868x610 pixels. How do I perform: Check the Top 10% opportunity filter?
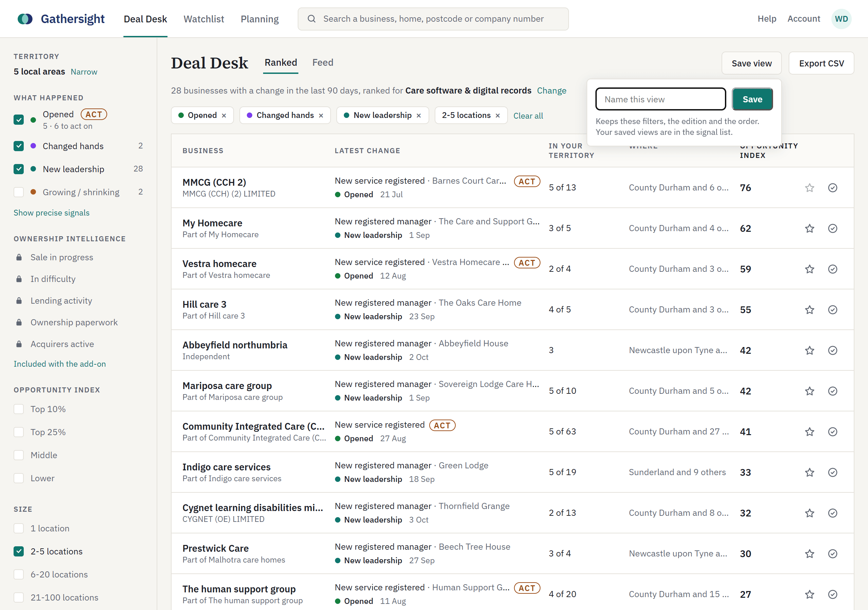coord(19,409)
